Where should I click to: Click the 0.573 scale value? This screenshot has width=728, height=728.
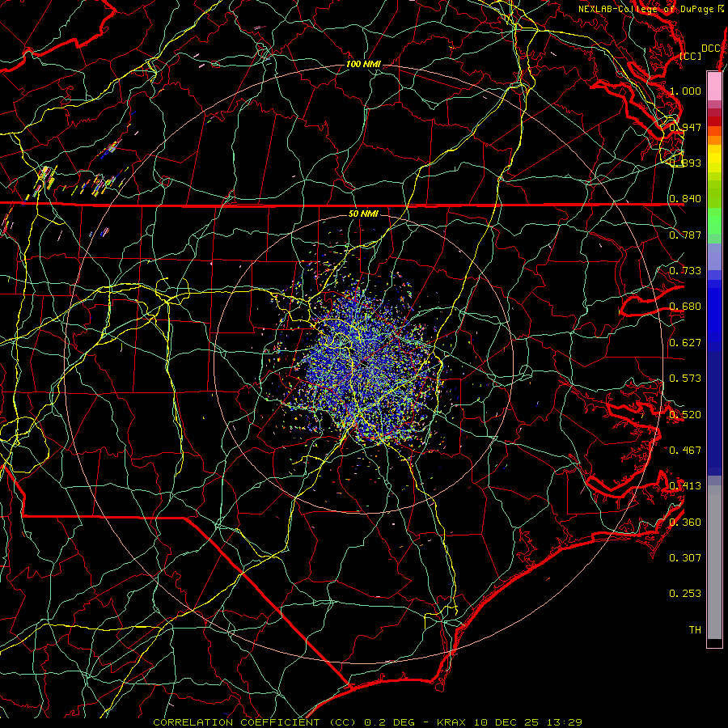(x=685, y=379)
